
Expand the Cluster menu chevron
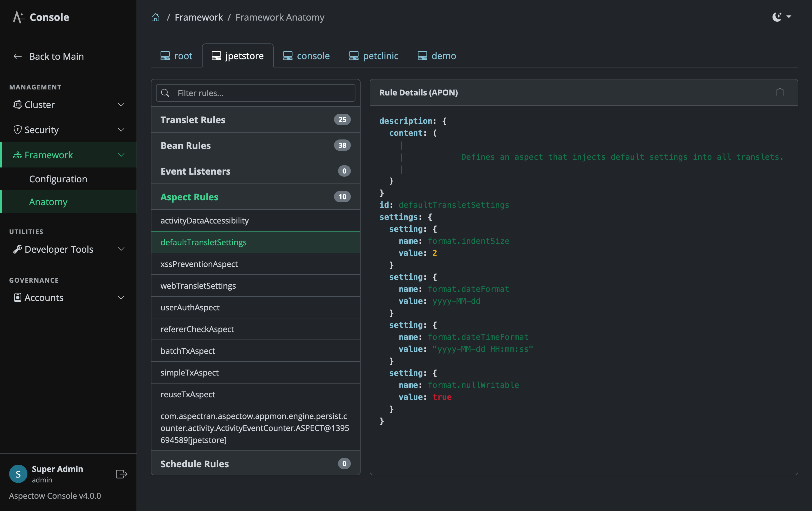tap(121, 105)
